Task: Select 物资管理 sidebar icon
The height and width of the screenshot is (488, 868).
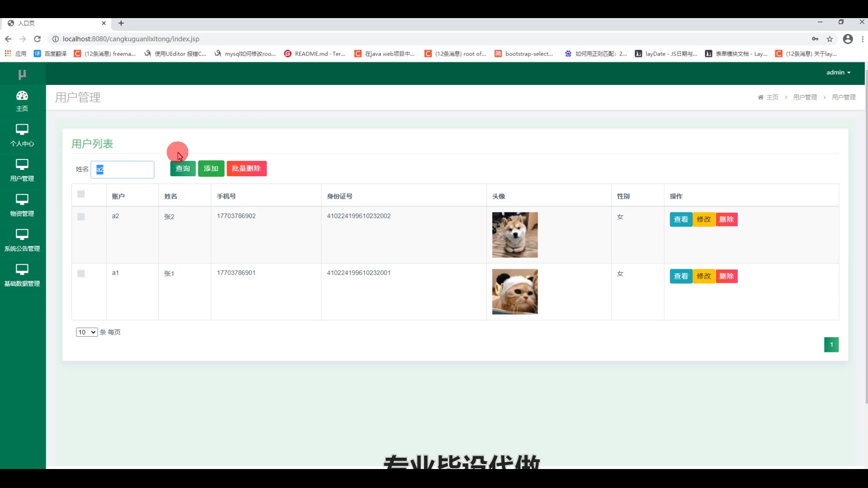Action: point(22,200)
